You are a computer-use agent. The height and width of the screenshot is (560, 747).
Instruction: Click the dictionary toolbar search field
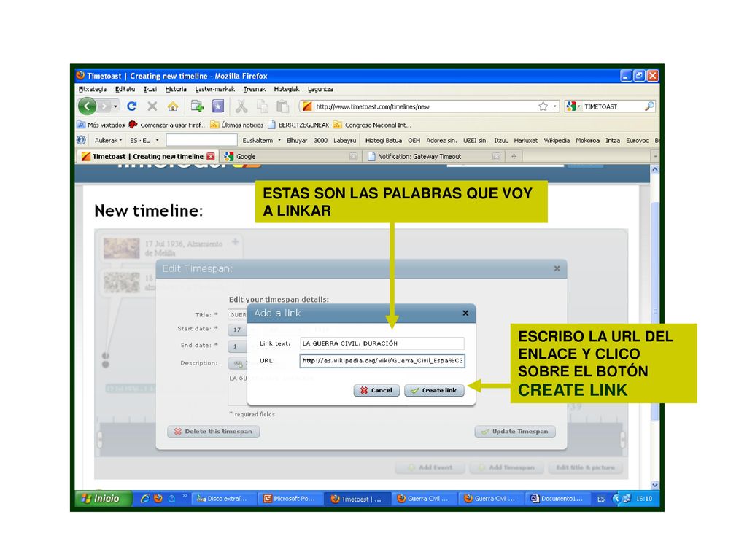click(201, 140)
